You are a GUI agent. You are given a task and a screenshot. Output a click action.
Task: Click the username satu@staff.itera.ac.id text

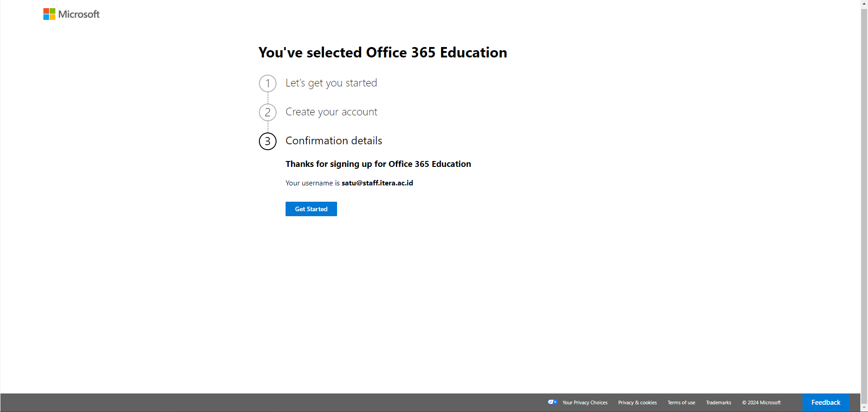coord(377,183)
